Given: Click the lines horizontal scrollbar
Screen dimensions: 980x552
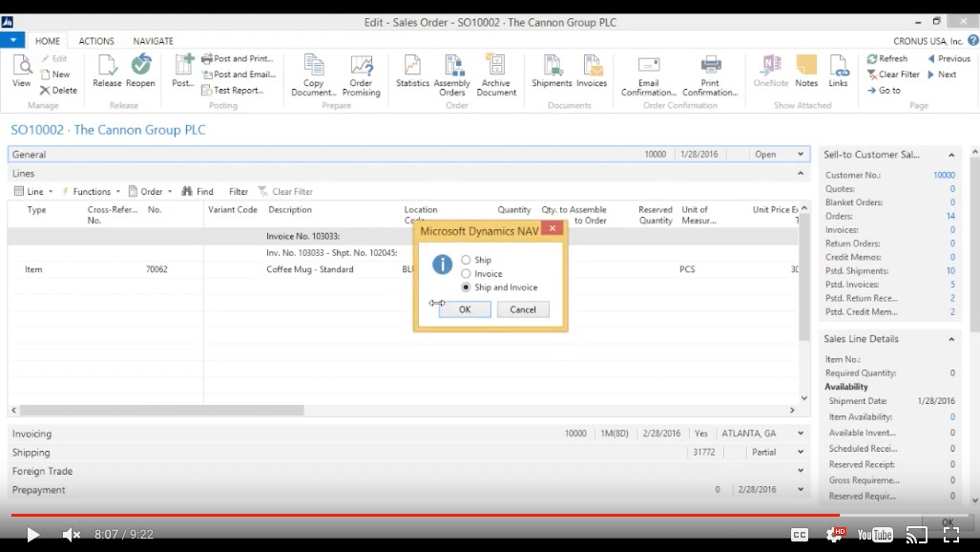Looking at the screenshot, I should pos(162,410).
